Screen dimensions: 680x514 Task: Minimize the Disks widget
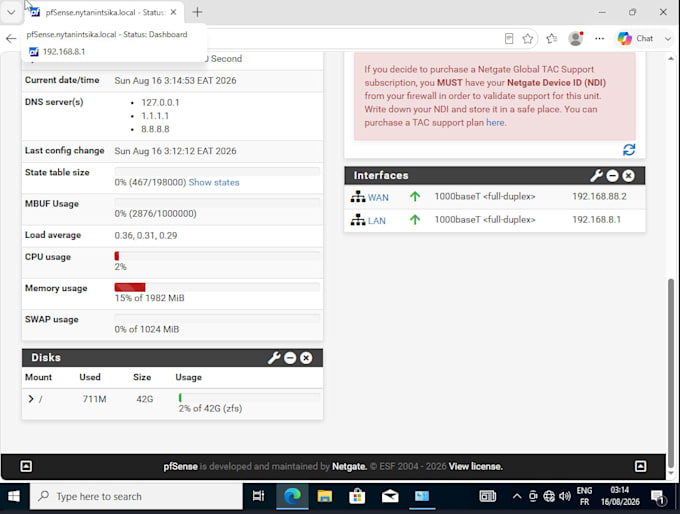tap(290, 358)
